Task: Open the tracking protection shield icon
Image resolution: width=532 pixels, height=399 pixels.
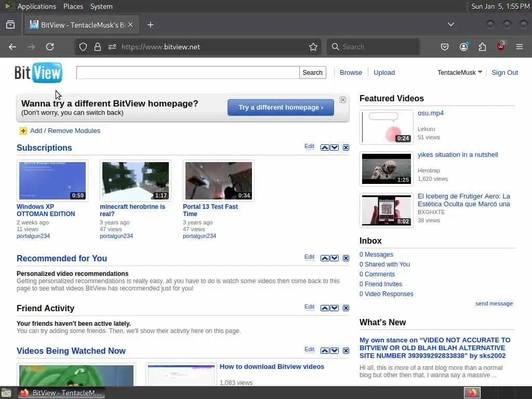Action: pos(83,47)
